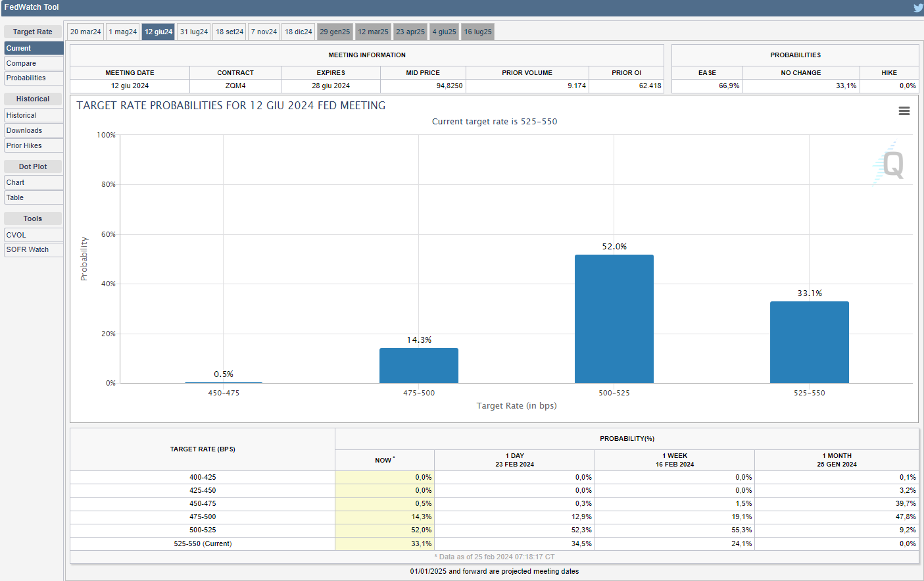Launch the CVOL tool
The width and height of the screenshot is (924, 581).
pyautogui.click(x=34, y=235)
